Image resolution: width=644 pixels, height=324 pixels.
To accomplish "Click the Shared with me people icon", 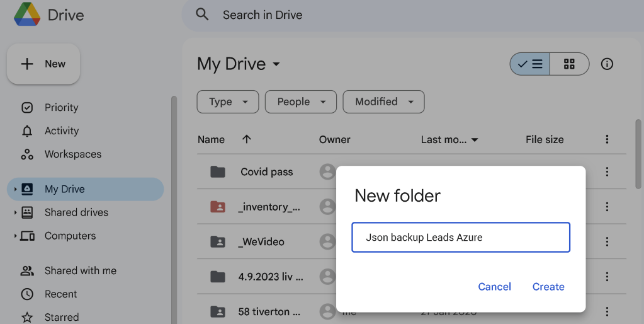I will [x=27, y=271].
